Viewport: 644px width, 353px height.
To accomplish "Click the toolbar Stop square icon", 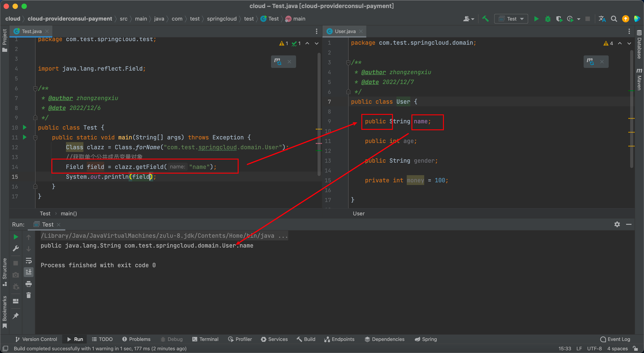I will coord(587,19).
